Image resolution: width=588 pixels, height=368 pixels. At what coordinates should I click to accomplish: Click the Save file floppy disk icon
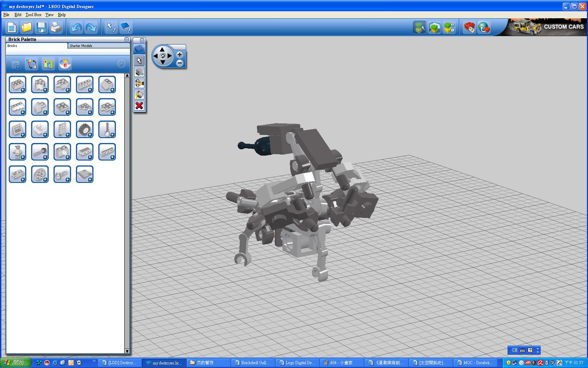click(x=41, y=27)
